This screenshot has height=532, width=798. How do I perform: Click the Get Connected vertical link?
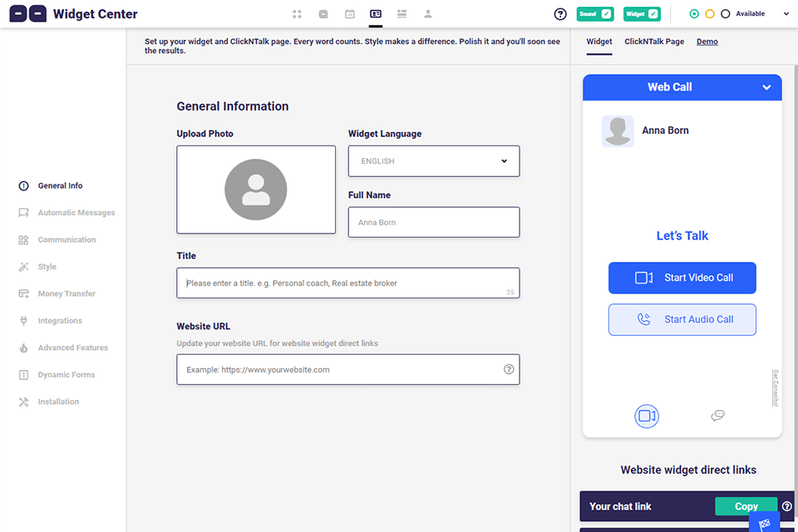click(775, 387)
